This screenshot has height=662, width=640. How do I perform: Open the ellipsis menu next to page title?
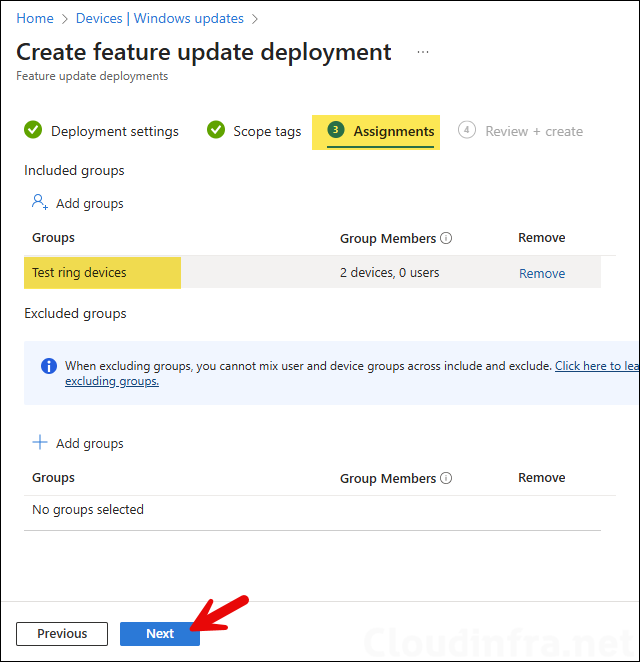[x=423, y=52]
